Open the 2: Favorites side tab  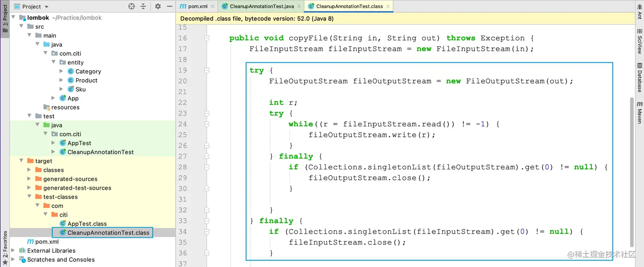(5, 247)
